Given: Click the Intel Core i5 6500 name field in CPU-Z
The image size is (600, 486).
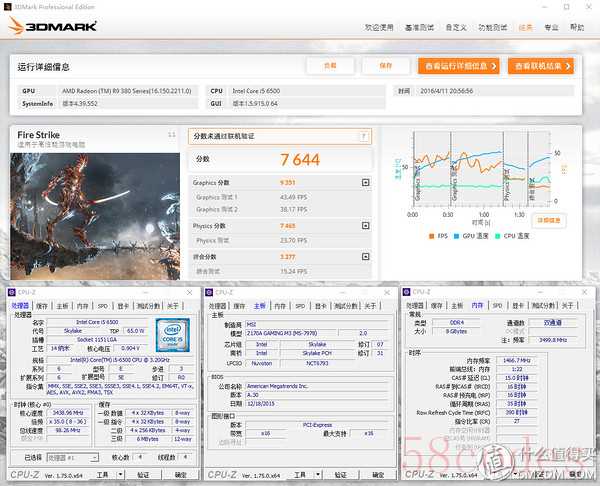Looking at the screenshot, I should coord(97,322).
